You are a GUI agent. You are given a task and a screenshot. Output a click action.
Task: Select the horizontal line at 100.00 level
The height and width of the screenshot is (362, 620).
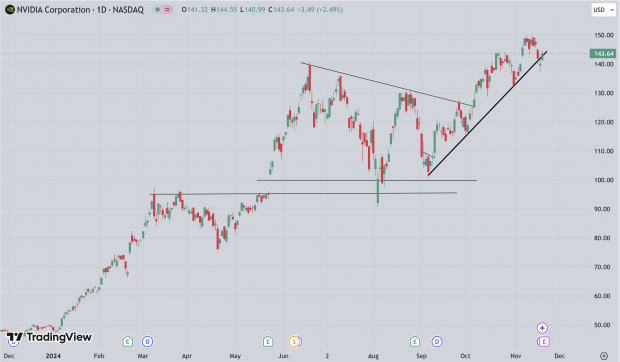(x=367, y=181)
